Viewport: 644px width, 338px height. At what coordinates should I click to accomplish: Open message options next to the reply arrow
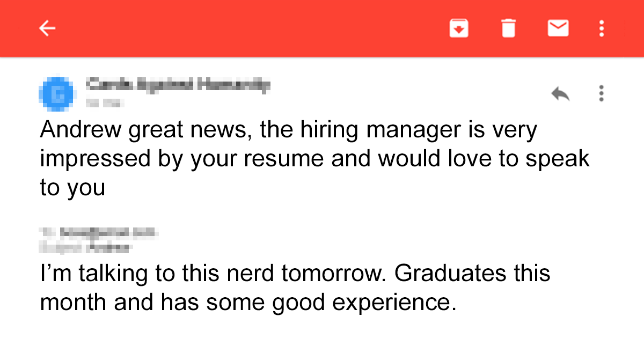tap(602, 93)
